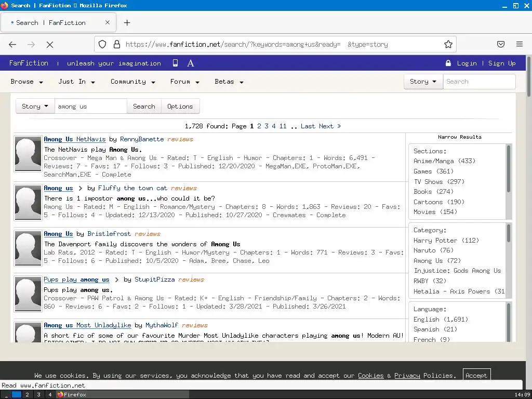This screenshot has height=399, width=532.
Task: Expand the Community menu
Action: pyautogui.click(x=133, y=82)
